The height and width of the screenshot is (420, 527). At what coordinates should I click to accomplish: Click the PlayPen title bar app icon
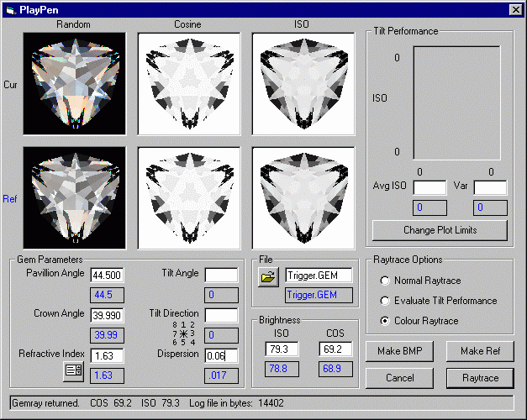coord(10,10)
